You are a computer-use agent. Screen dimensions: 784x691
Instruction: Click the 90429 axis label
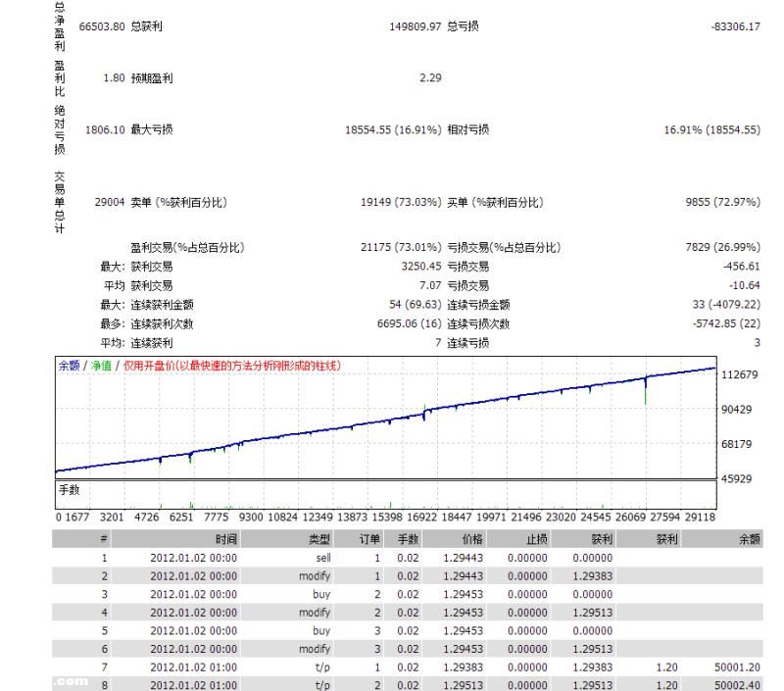coord(737,410)
